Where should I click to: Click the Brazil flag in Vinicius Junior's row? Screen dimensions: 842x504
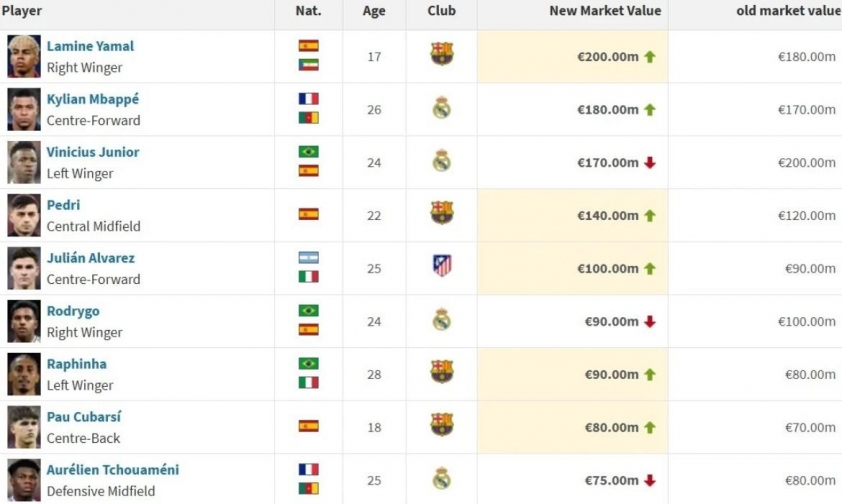pos(309,151)
